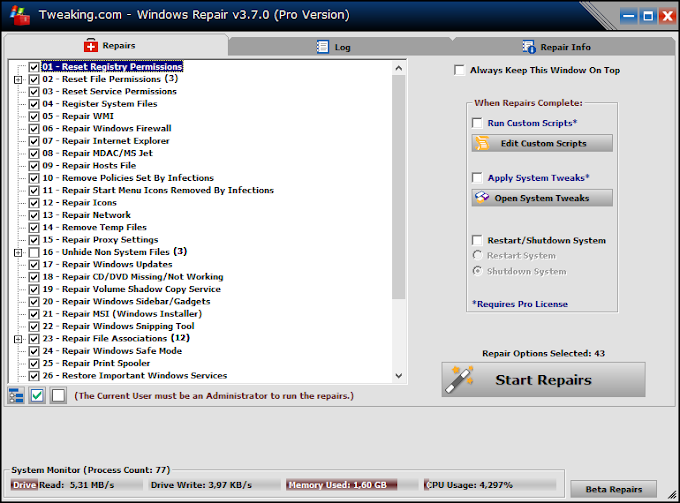Select the Shutdown System radio button
This screenshot has width=680, height=503.
pyautogui.click(x=477, y=271)
